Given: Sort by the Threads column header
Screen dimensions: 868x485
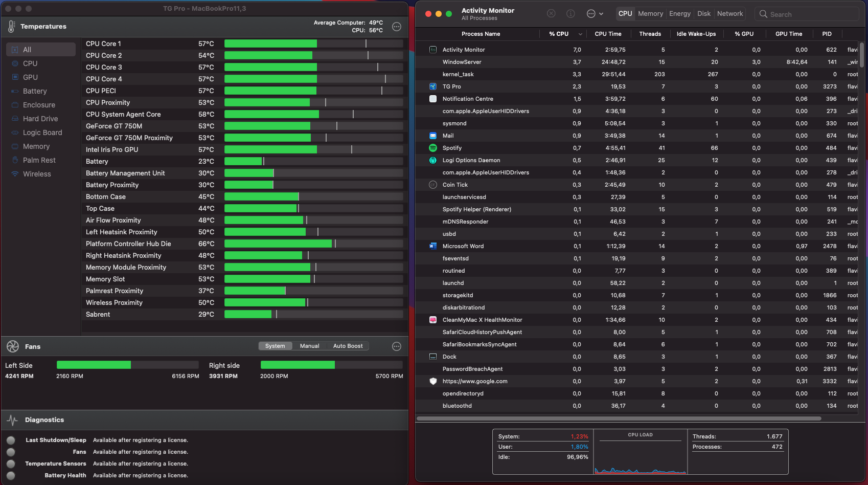Looking at the screenshot, I should [650, 34].
